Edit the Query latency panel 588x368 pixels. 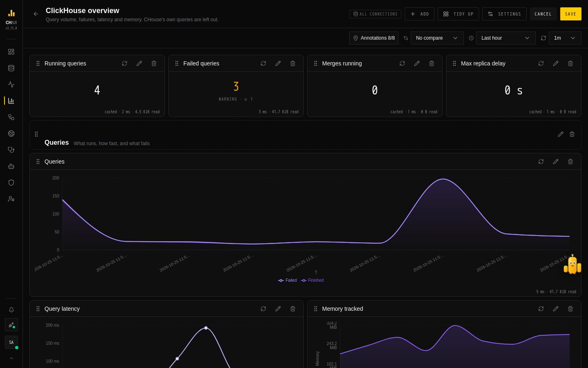point(278,309)
